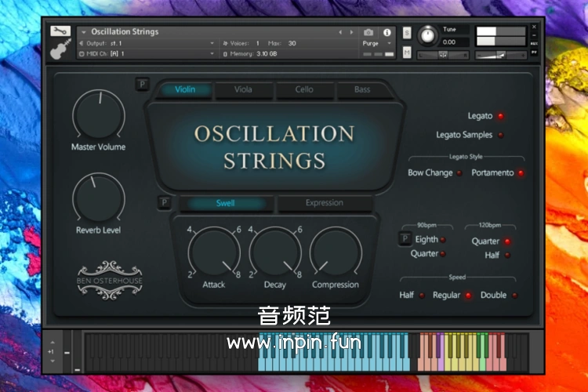Select Bow Change legato style
Image resolution: width=588 pixels, height=392 pixels.
(459, 173)
